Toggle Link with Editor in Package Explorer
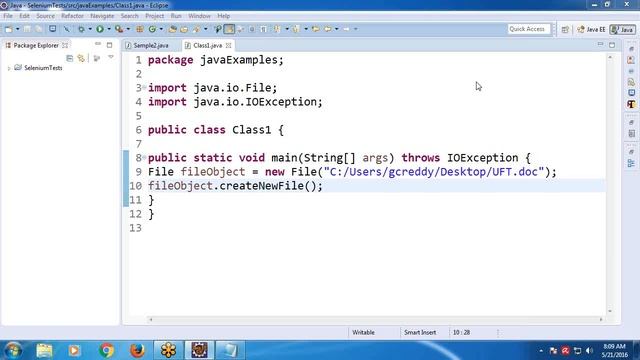The width and height of the screenshot is (640, 360). (81, 58)
